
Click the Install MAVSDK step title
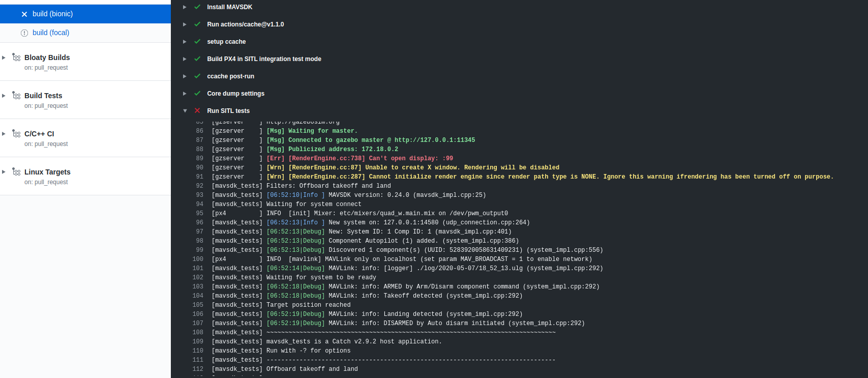click(x=229, y=7)
